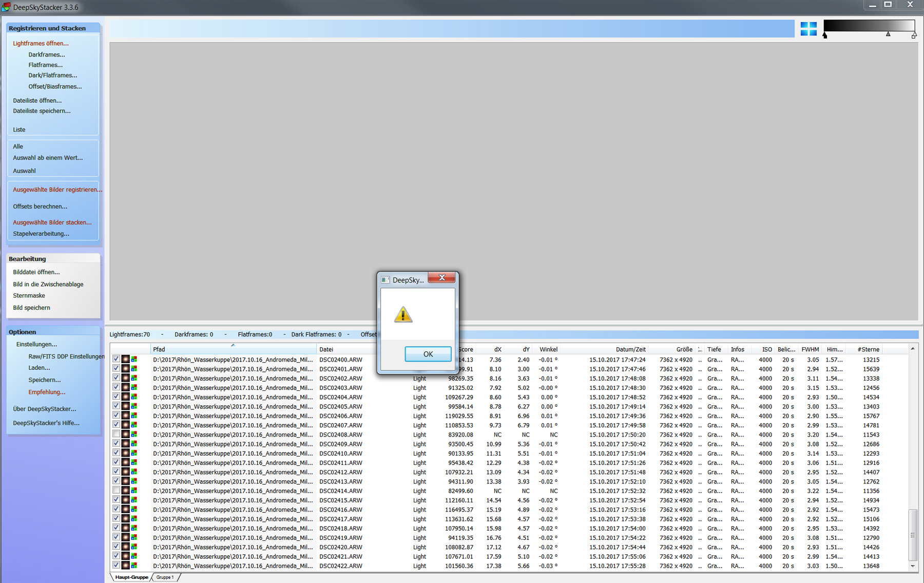Image resolution: width=924 pixels, height=583 pixels.
Task: Click light frame icon for DSC02412.ARW
Action: tap(125, 472)
